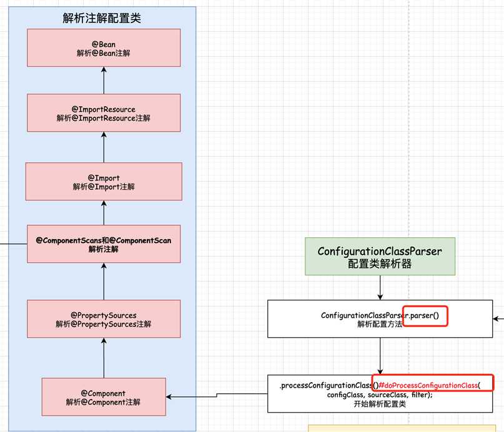The width and height of the screenshot is (504, 432).
Task: Click the green ConfigurationClassParser 配置类解析器 box
Action: [380, 257]
